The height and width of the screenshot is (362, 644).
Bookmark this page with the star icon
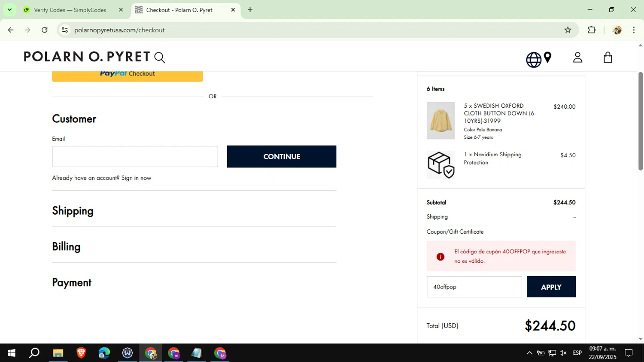pyautogui.click(x=568, y=30)
